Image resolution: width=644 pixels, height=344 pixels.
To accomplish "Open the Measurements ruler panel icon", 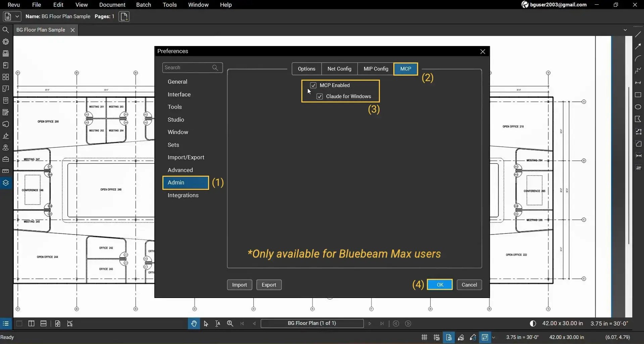I will click(6, 171).
